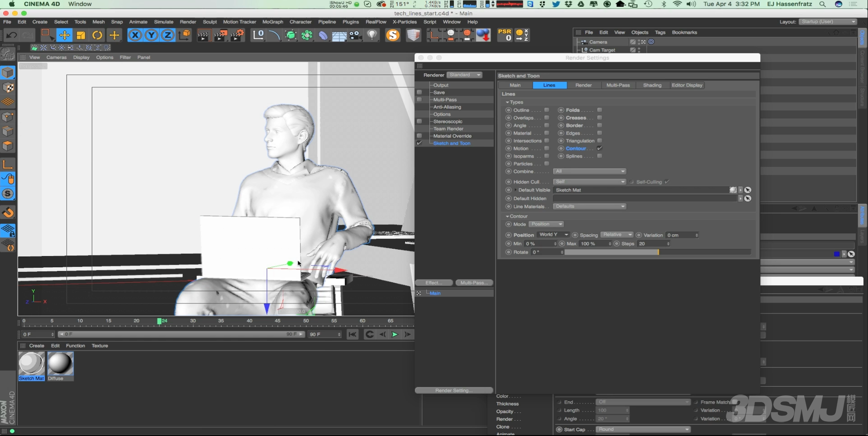Open the Renderer Standard dropdown
This screenshot has height=436, width=868.
click(465, 75)
